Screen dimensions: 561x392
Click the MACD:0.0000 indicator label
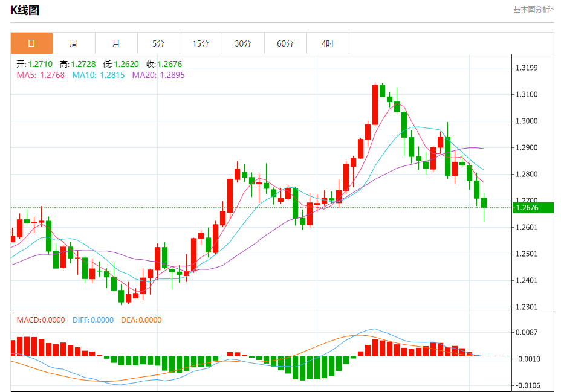pyautogui.click(x=41, y=320)
